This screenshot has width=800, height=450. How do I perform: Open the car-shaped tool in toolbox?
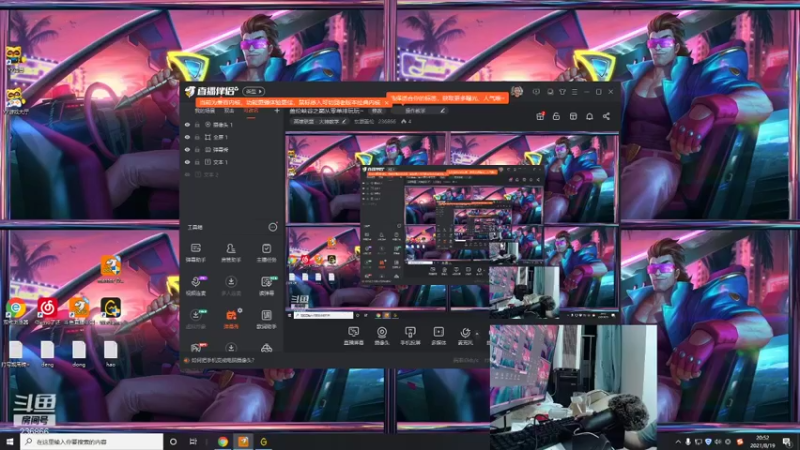pyautogui.click(x=266, y=348)
